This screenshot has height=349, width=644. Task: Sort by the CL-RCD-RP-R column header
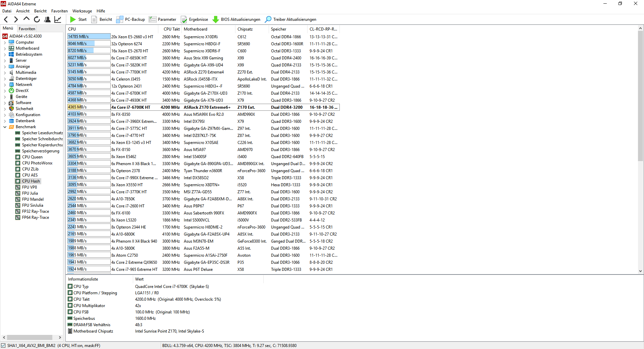coord(323,29)
